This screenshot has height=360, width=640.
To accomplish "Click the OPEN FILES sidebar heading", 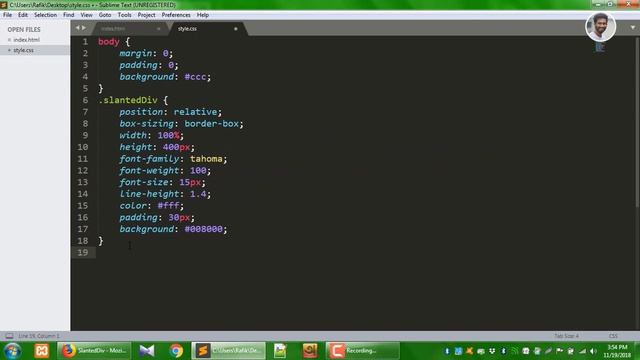I will [24, 29].
